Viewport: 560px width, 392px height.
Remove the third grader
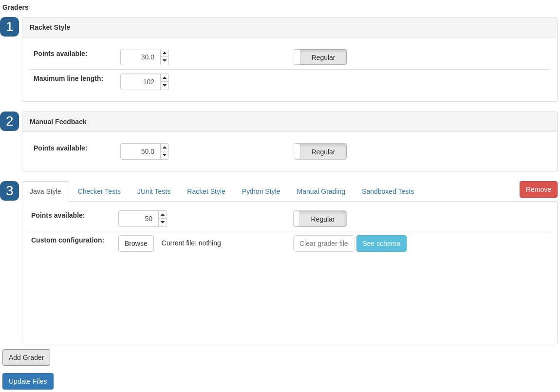pos(538,189)
